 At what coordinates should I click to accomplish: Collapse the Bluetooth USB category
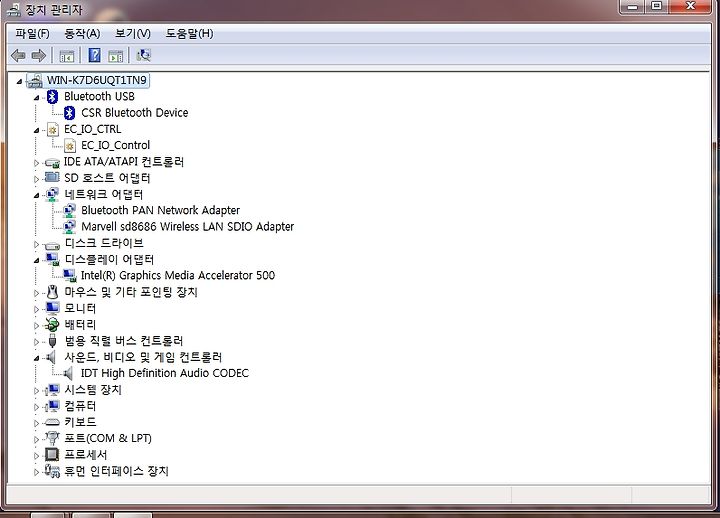tap(37, 98)
